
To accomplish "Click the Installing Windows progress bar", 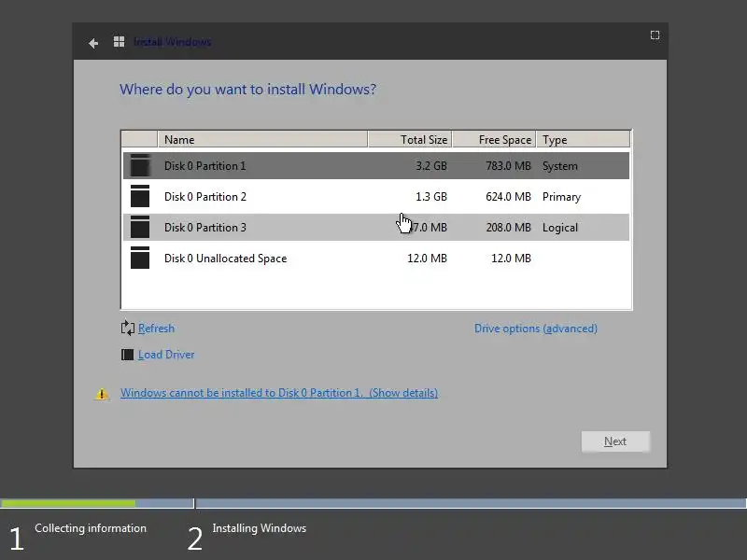I will click(x=472, y=503).
